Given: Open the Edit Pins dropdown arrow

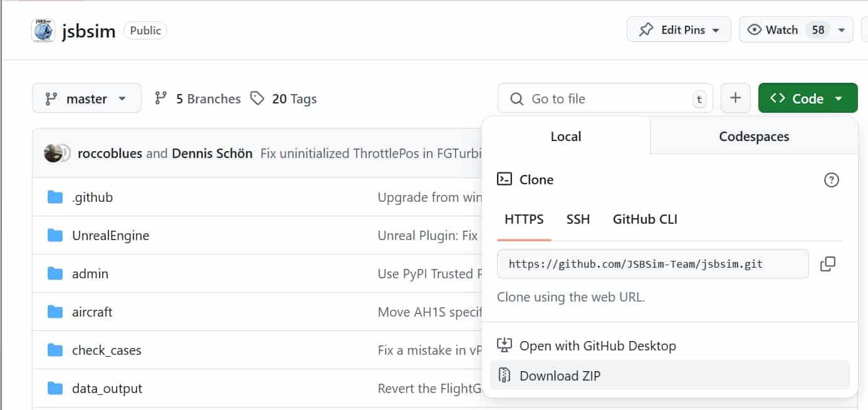Looking at the screenshot, I should (716, 30).
